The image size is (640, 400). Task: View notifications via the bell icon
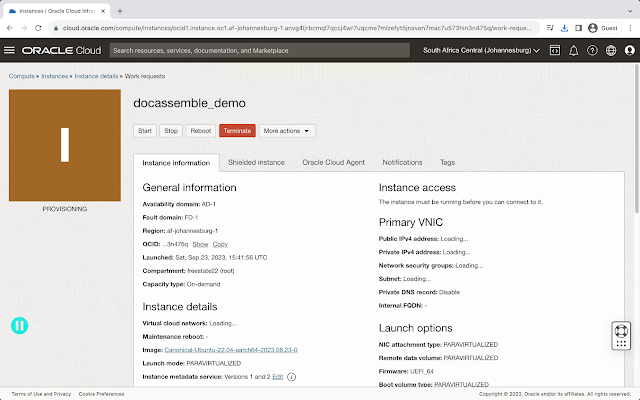tap(573, 50)
